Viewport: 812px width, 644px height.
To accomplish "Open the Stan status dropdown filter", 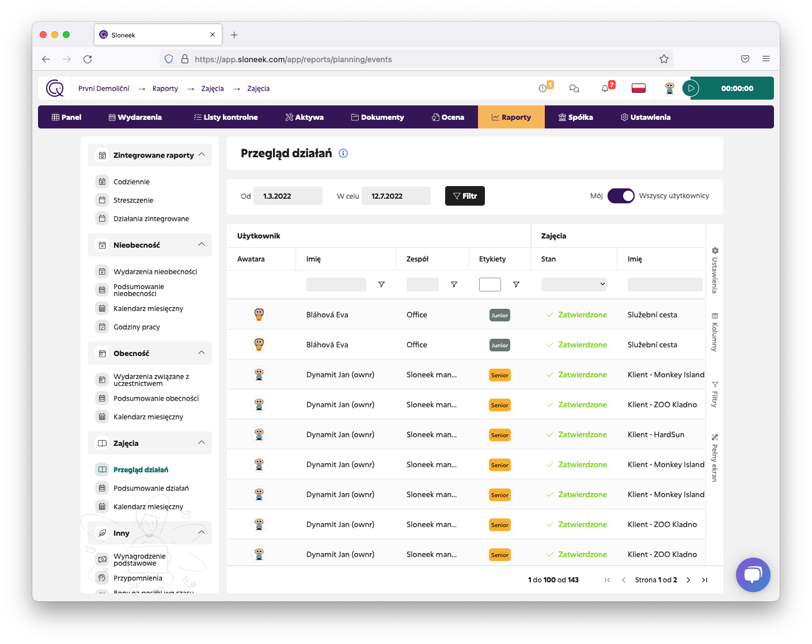I will point(574,284).
